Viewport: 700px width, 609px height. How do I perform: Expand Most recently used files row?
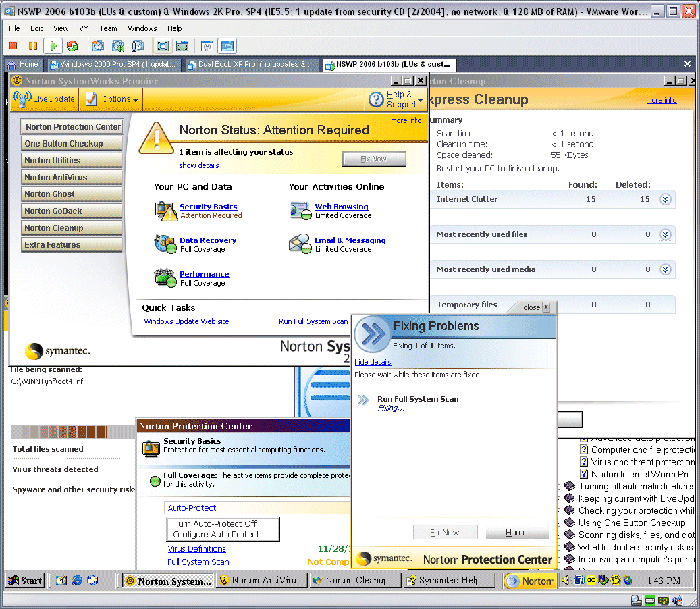tap(665, 234)
